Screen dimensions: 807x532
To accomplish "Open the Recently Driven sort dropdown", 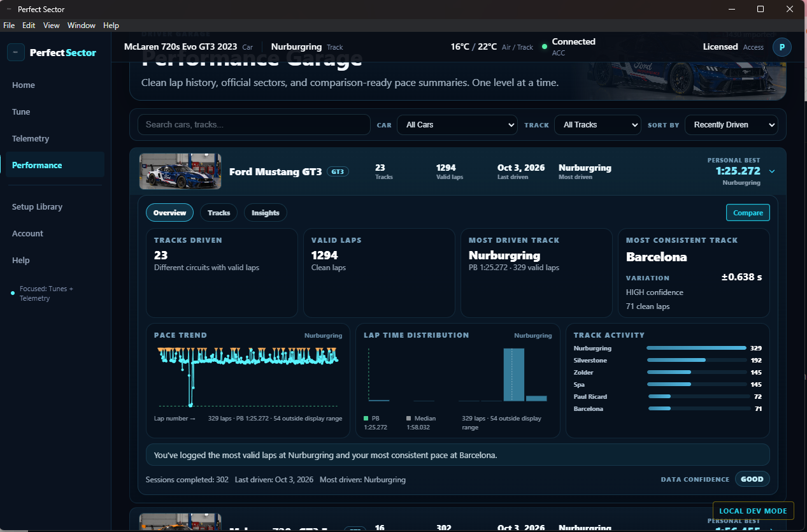I will point(731,125).
